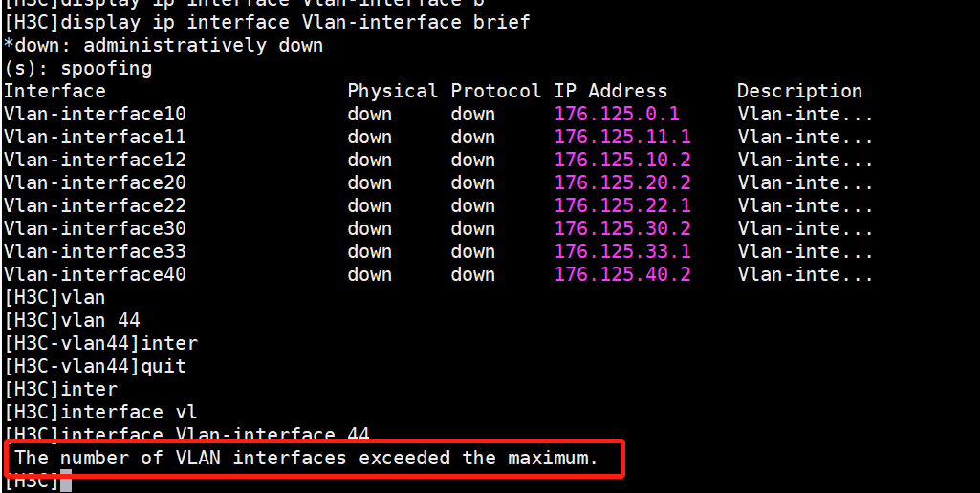Click the Description column header
Image resolution: width=980 pixels, height=493 pixels.
click(x=799, y=92)
